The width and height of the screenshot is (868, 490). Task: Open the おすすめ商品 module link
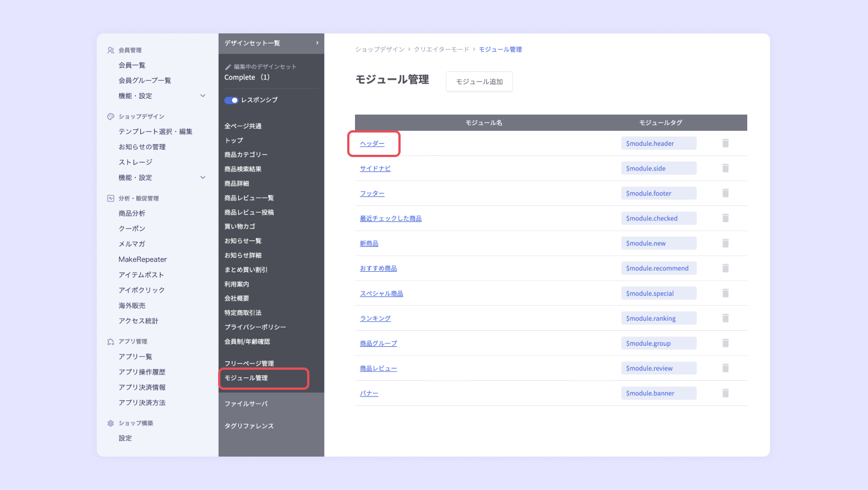378,268
